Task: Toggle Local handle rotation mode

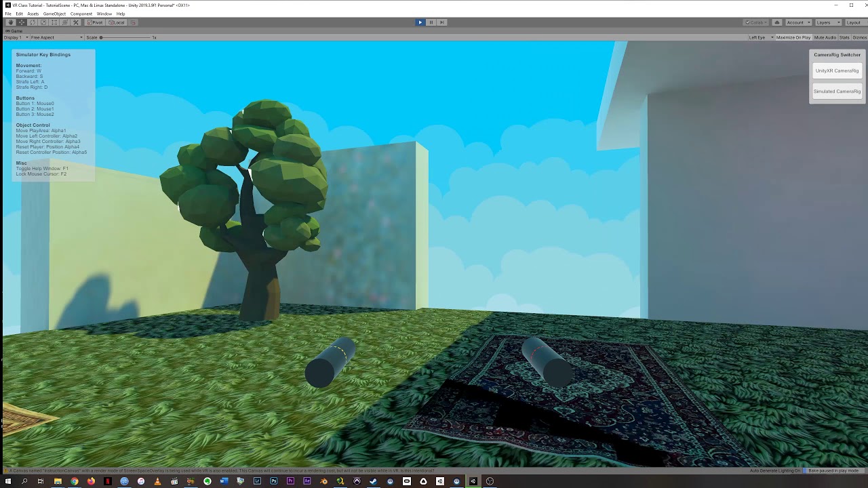Action: tap(117, 22)
